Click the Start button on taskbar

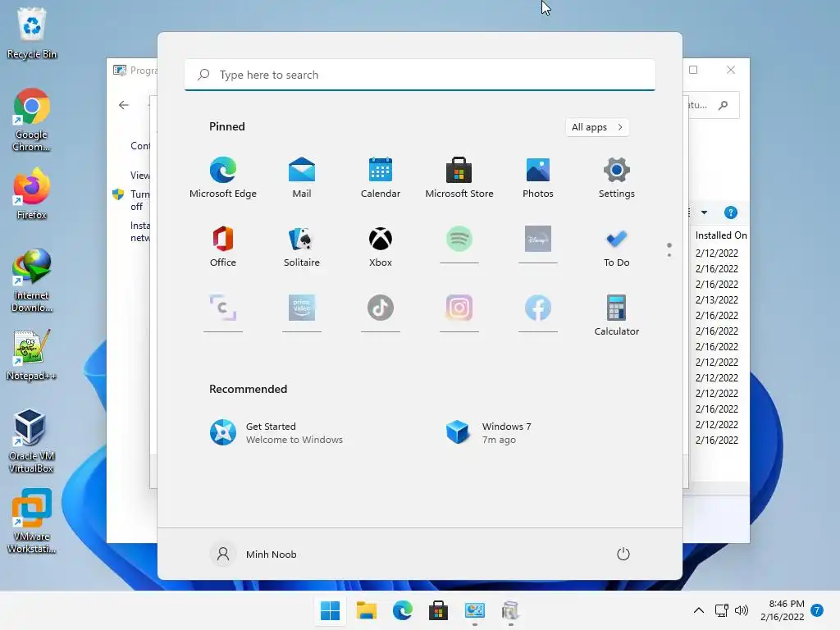tap(330, 610)
